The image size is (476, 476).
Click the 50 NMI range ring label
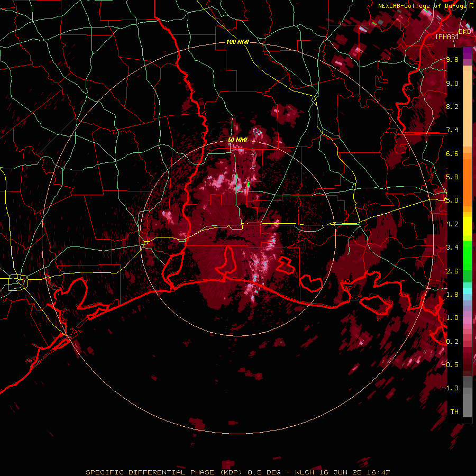tap(237, 140)
